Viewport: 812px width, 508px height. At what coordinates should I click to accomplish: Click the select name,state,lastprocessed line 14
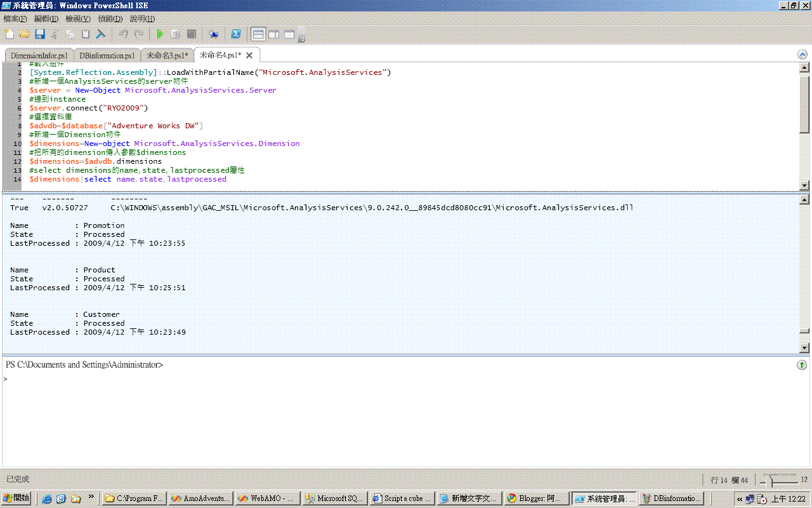point(128,179)
